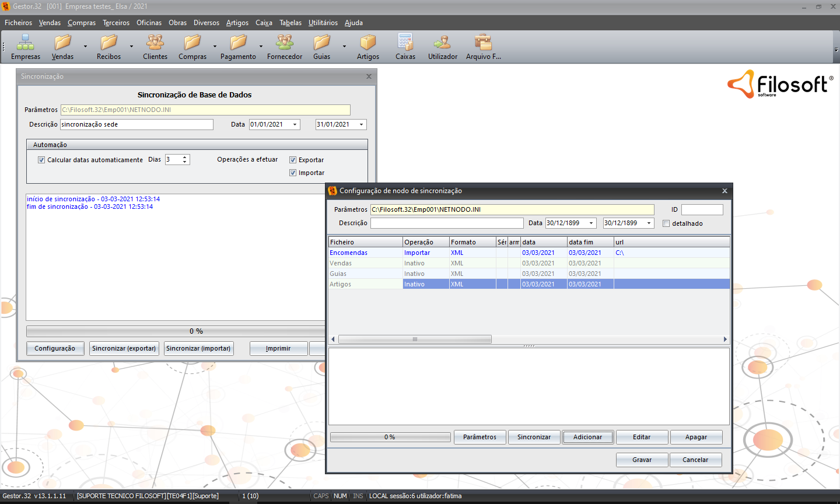The width and height of the screenshot is (840, 504).
Task: Toggle the Exportar checkbox
Action: pyautogui.click(x=293, y=160)
